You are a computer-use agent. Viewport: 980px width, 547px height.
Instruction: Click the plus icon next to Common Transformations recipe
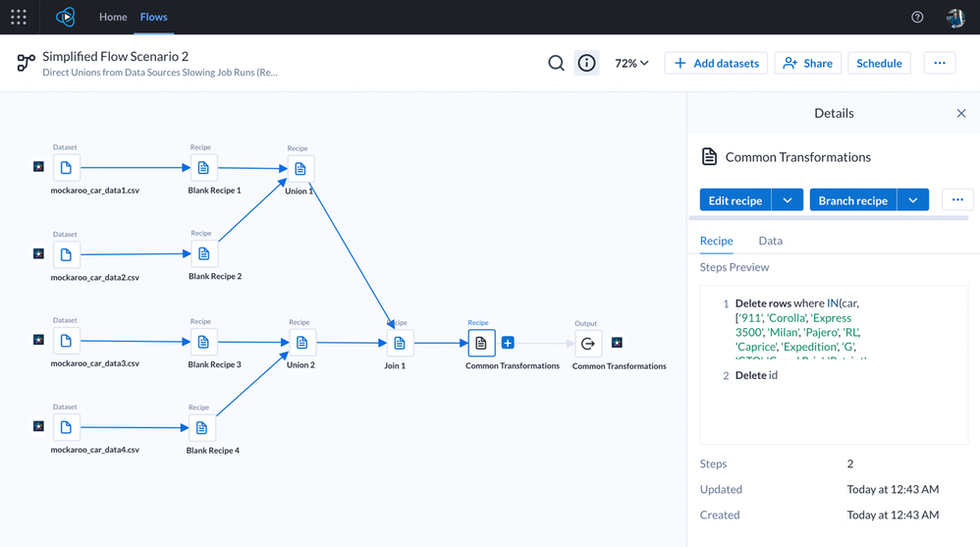pyautogui.click(x=508, y=343)
